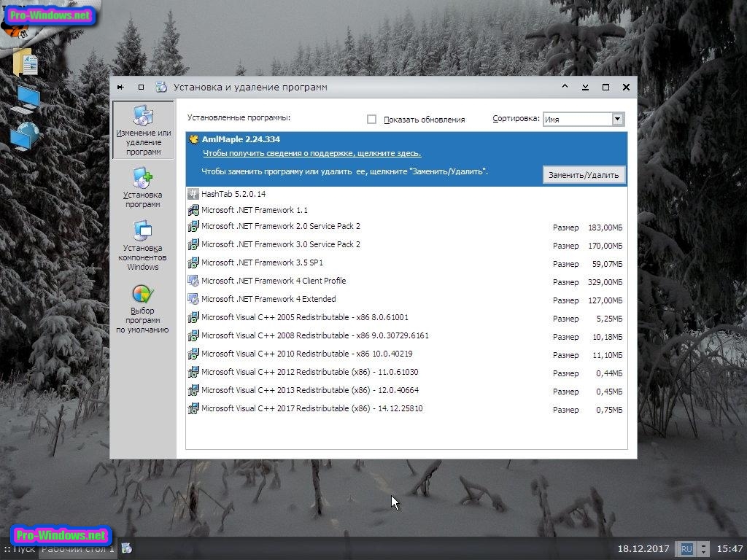This screenshot has height=560, width=747.
Task: Click the .NET Framework 3.5 SP1 icon
Action: pos(193,262)
